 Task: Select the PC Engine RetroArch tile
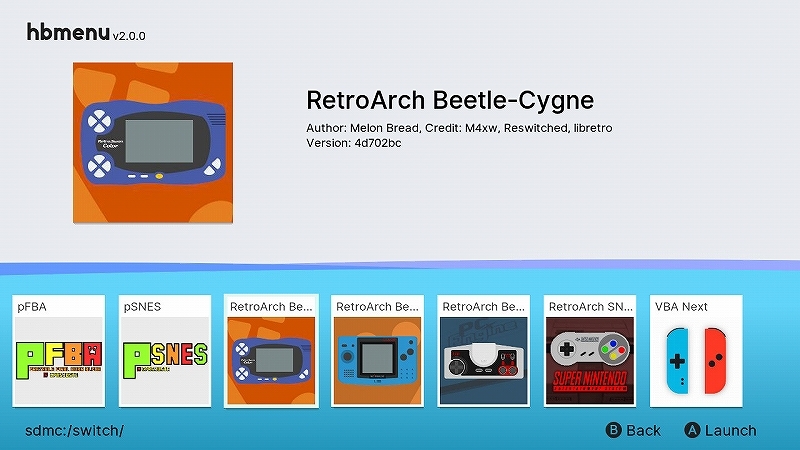(x=484, y=351)
